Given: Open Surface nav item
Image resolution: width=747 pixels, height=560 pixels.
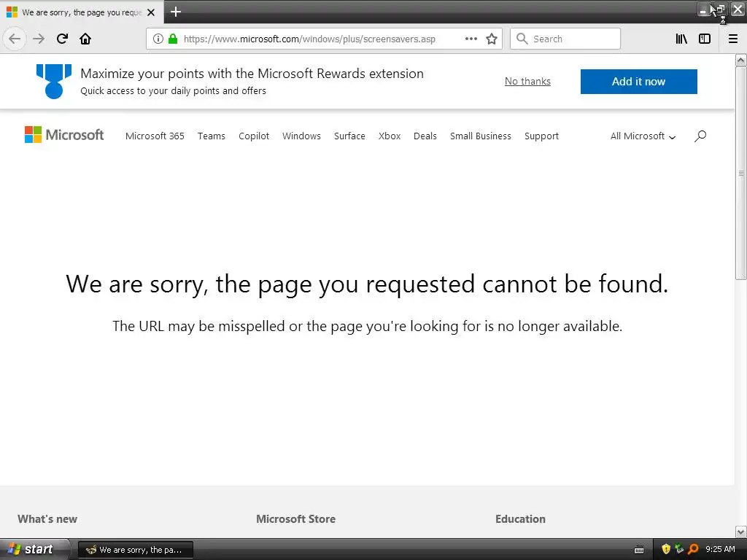Looking at the screenshot, I should click(349, 136).
